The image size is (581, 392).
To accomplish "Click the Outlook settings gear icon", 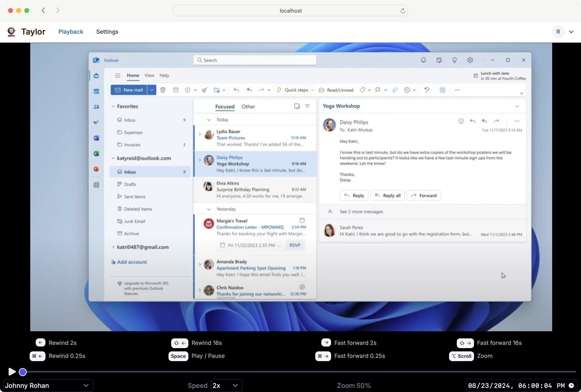I will [470, 60].
